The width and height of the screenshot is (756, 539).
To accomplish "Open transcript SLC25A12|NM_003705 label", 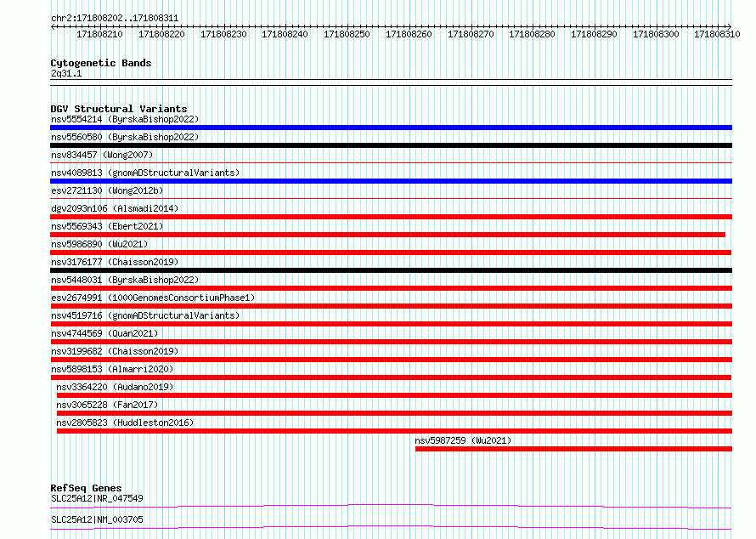I will (97, 519).
